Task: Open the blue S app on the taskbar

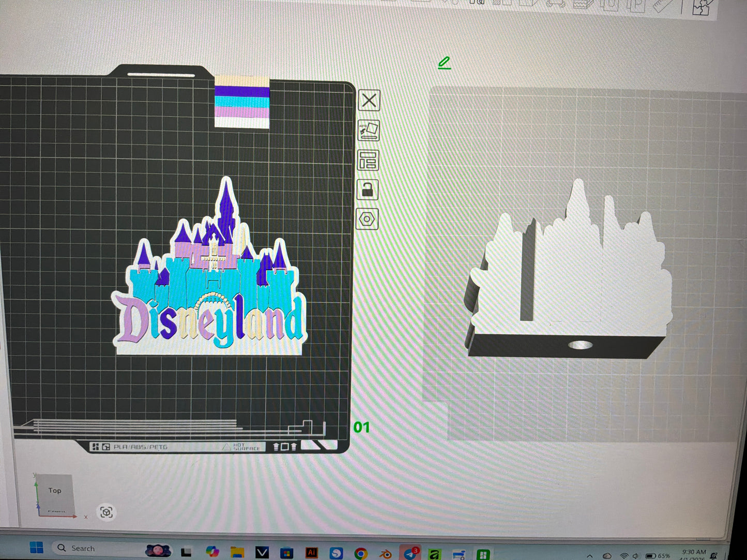Action: click(x=336, y=554)
